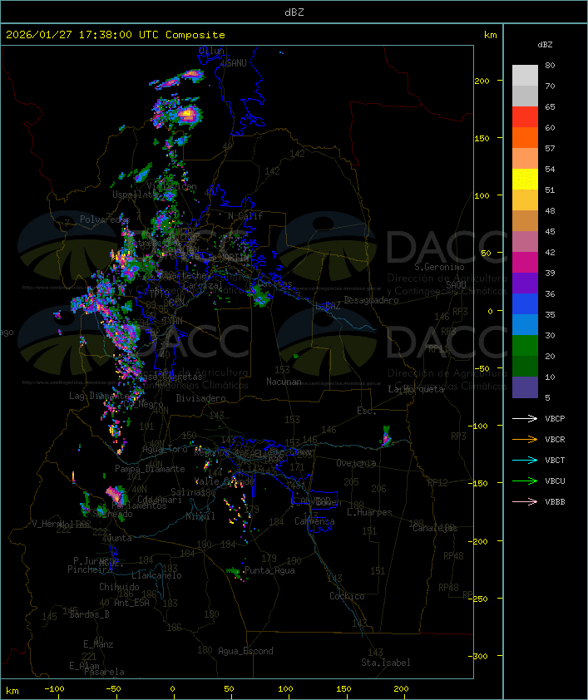Screen dimensions: 588x700
Task: Click the 'Uspallata' place label
Action: pos(135,195)
